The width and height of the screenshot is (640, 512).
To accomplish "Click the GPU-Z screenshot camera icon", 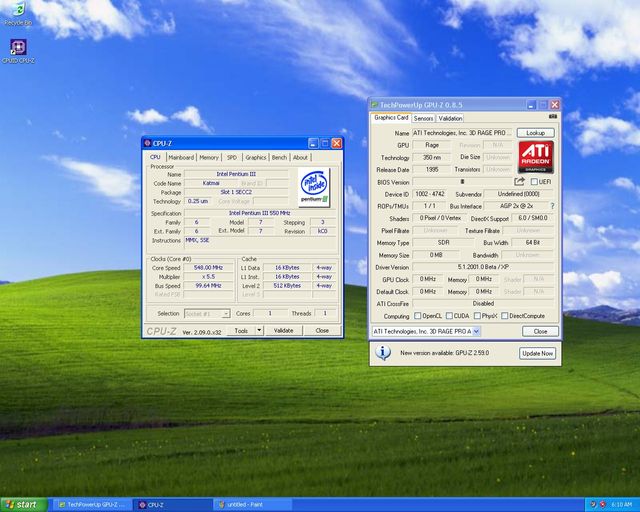I will (553, 117).
